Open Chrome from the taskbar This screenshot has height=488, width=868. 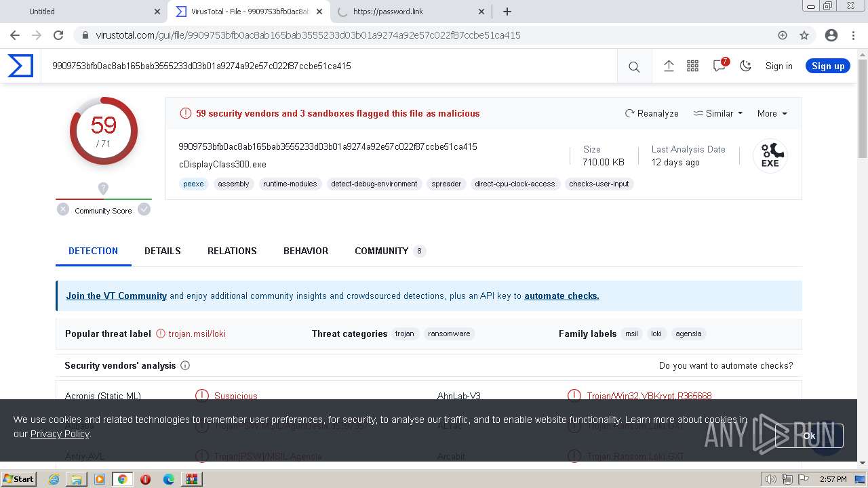123,479
